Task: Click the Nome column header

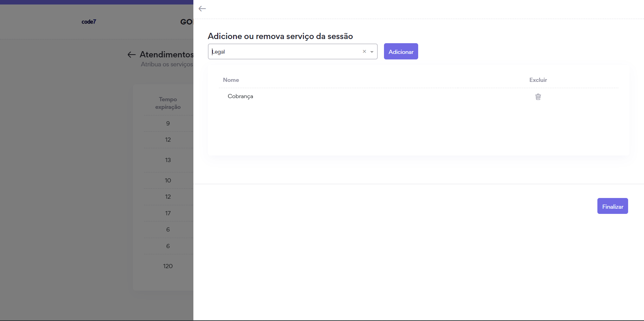Action: [x=231, y=80]
